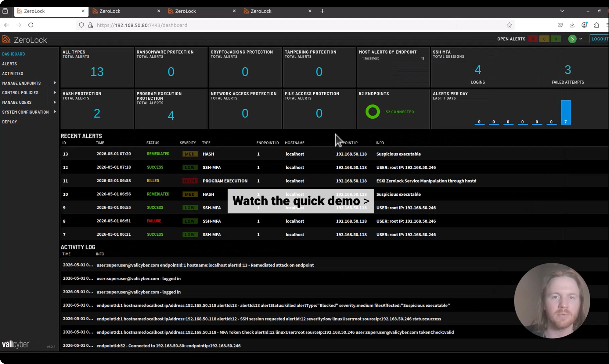Click the browser Forward arrow

pyautogui.click(x=19, y=25)
